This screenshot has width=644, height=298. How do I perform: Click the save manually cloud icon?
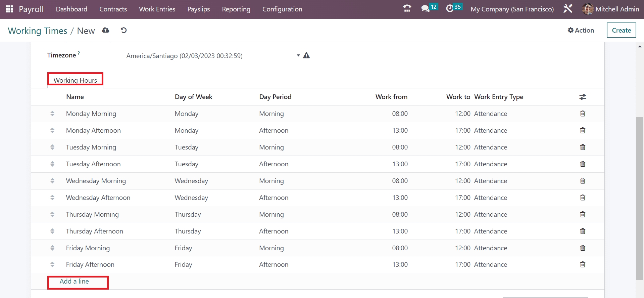106,30
